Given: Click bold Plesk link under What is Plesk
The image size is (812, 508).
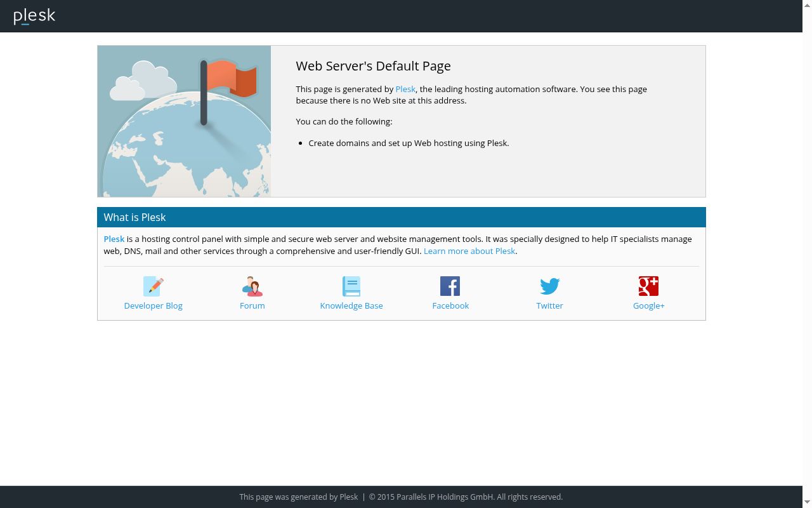Looking at the screenshot, I should tap(114, 239).
